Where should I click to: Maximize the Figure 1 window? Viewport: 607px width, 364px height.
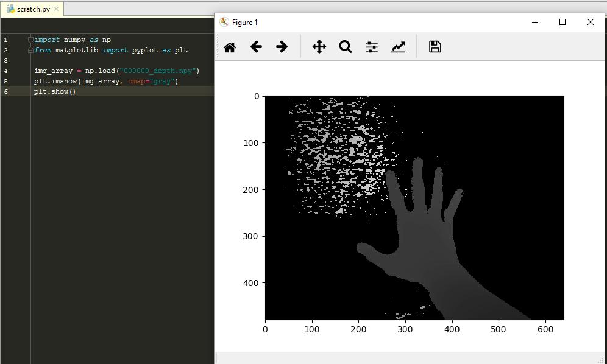tap(563, 22)
